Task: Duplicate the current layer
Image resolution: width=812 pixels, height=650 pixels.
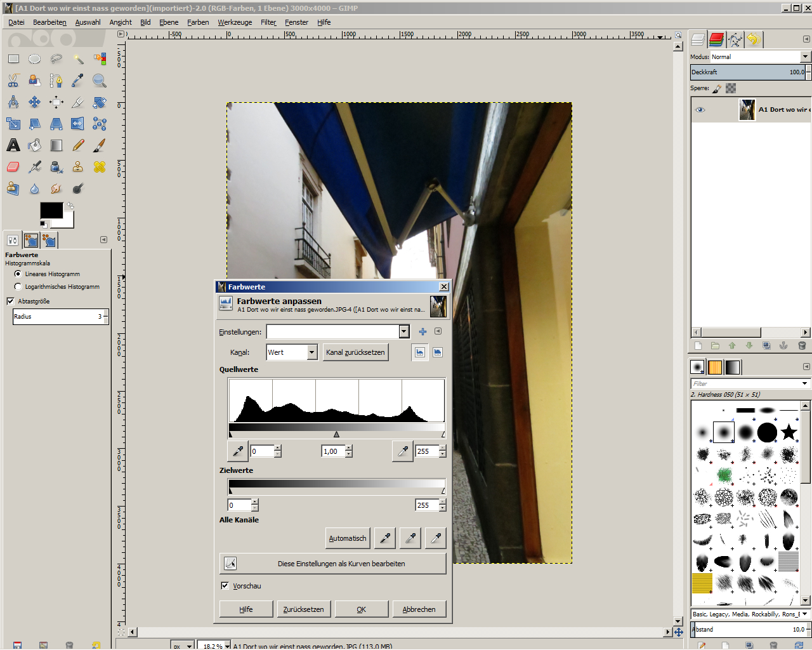Action: click(766, 346)
